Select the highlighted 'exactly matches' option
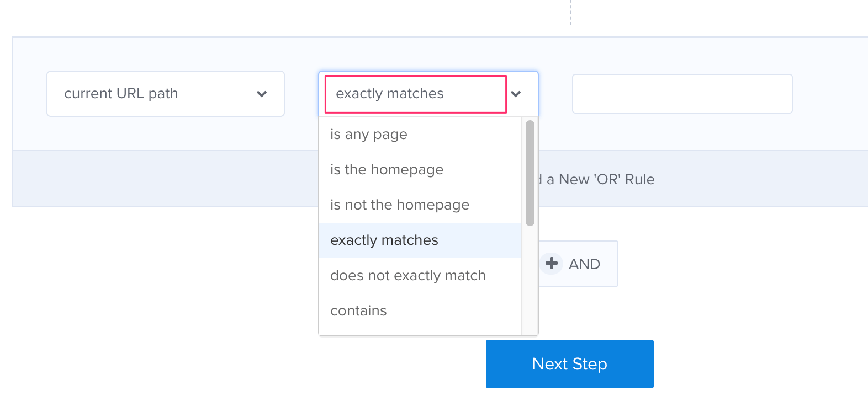This screenshot has width=868, height=407. point(384,240)
